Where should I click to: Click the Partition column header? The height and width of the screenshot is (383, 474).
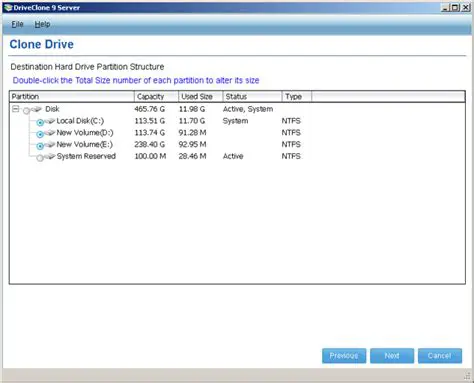click(x=72, y=97)
